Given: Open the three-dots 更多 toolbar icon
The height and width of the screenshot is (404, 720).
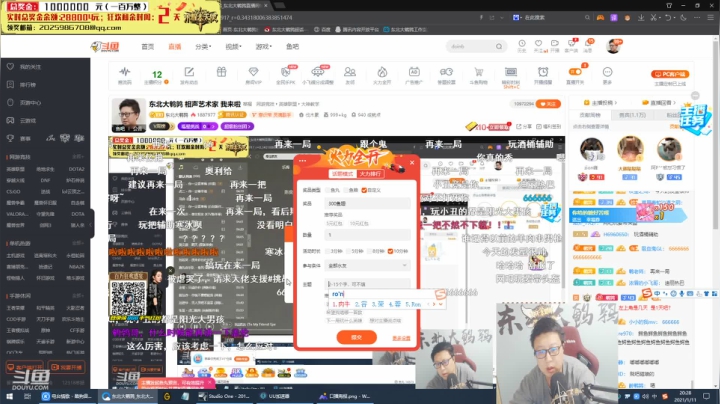Looking at the screenshot, I should (x=607, y=72).
